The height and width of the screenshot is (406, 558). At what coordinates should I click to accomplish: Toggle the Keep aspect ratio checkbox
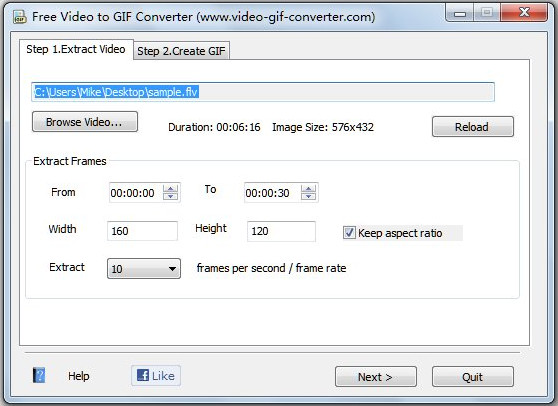(349, 233)
